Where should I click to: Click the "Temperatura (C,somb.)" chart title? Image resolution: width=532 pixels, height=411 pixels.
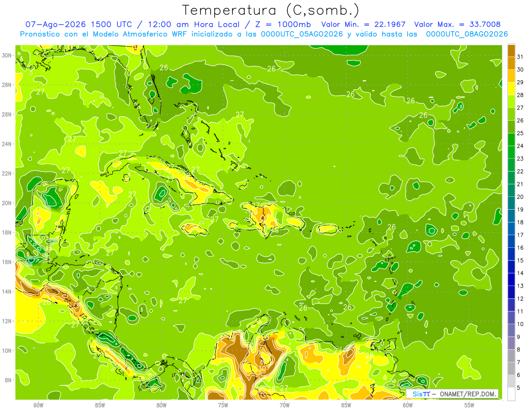[271, 11]
